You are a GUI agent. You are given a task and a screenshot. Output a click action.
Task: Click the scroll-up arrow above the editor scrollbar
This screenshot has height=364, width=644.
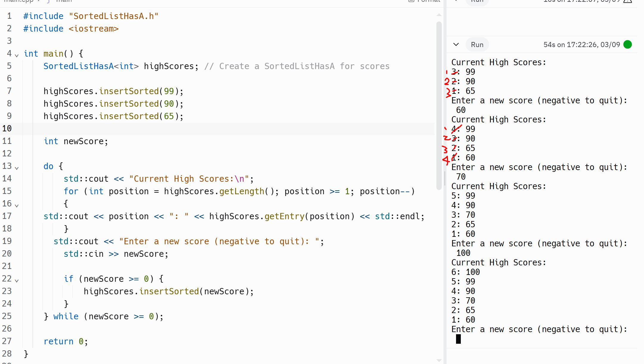[439, 15]
